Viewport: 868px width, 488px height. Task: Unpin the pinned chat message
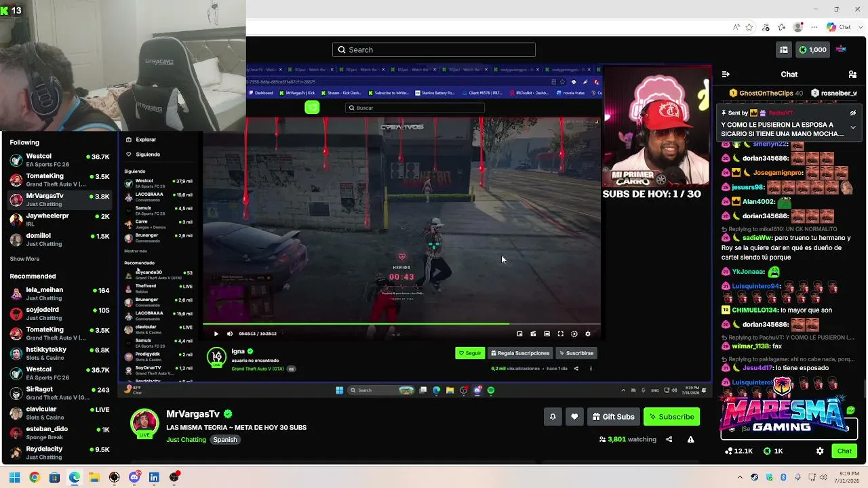853,113
